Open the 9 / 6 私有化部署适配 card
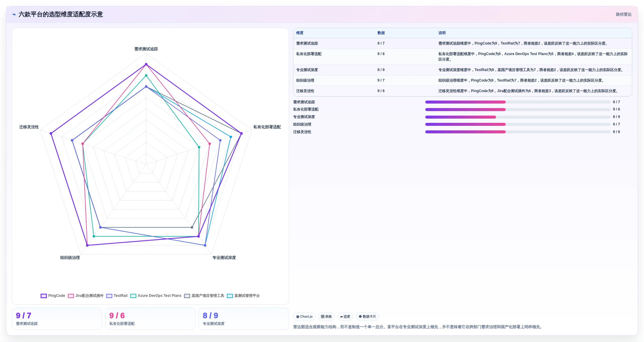 tap(150, 319)
